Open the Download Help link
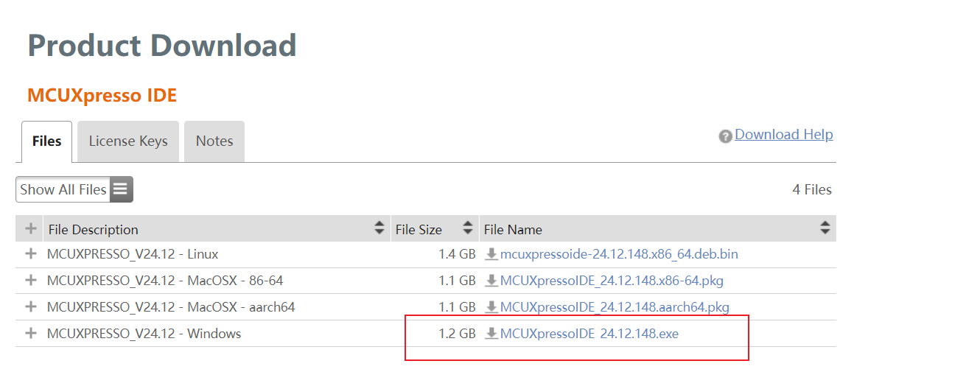The width and height of the screenshot is (980, 386). coord(784,135)
